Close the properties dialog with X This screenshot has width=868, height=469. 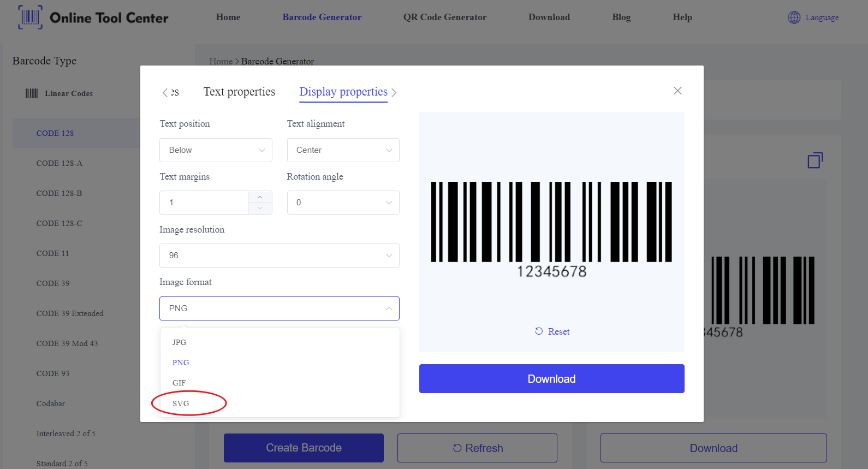[x=677, y=91]
